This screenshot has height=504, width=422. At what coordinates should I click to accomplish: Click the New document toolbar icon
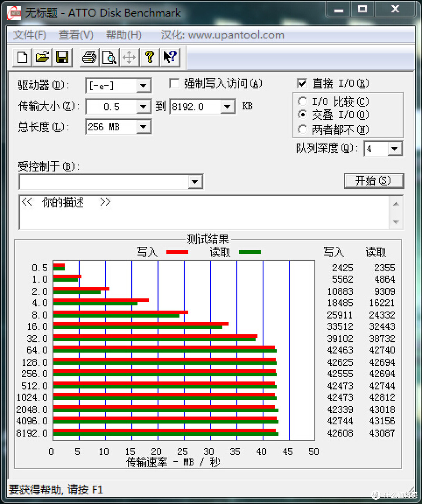click(x=23, y=57)
